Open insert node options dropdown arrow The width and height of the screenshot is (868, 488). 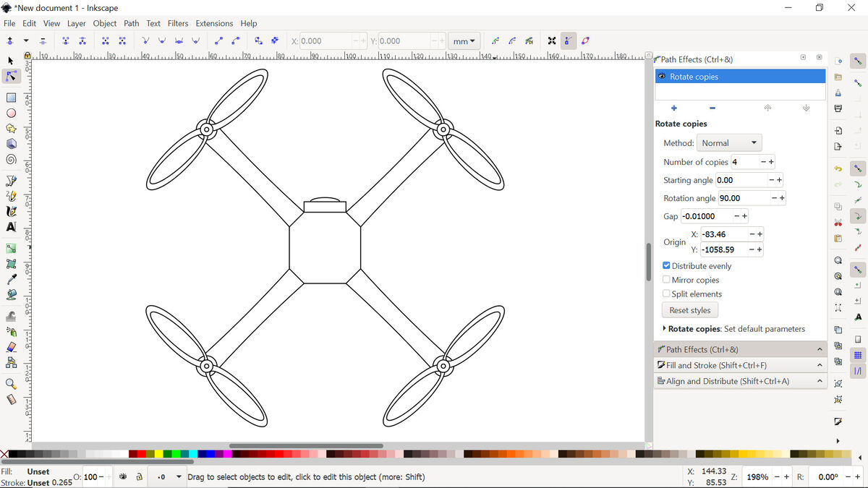26,41
